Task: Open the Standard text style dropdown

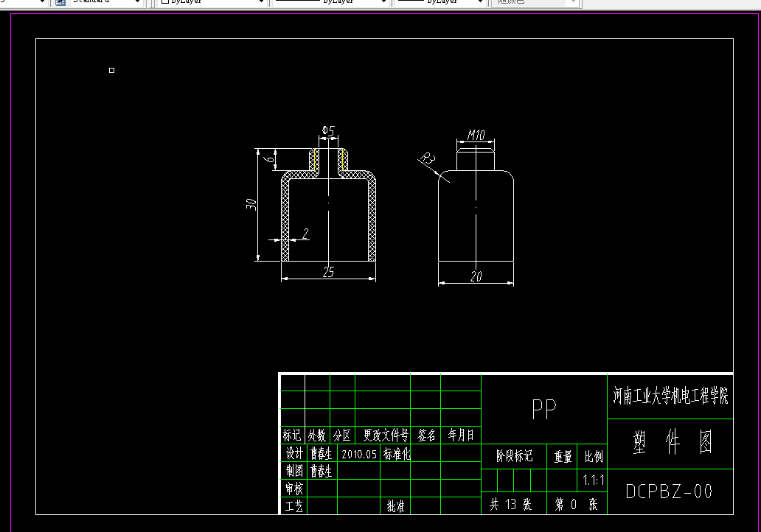Action: [x=106, y=2]
